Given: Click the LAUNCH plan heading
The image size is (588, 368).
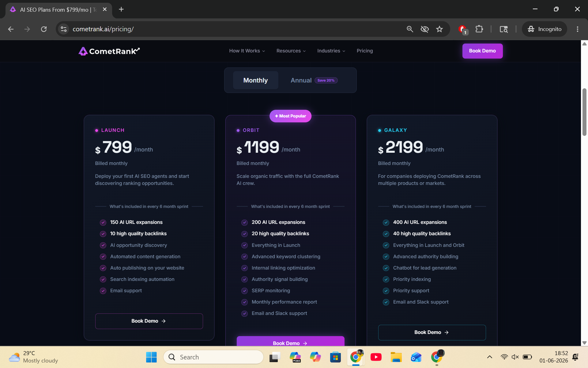Looking at the screenshot, I should tap(113, 130).
